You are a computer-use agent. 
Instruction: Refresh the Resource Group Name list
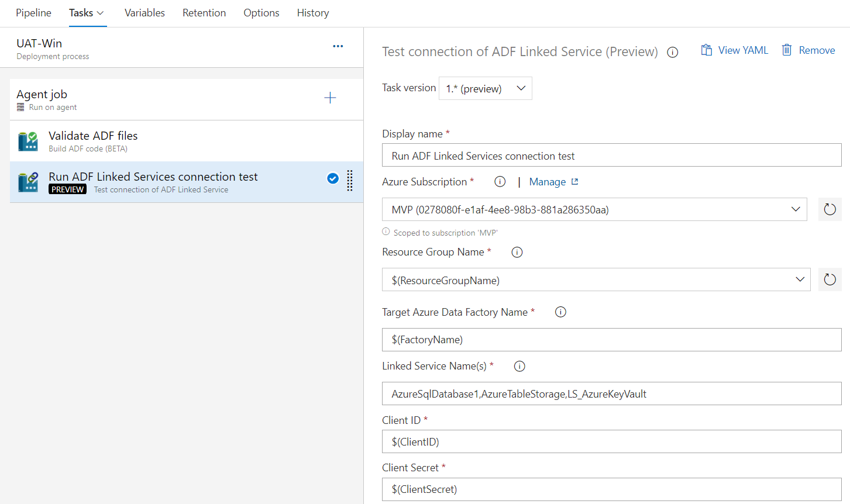(830, 279)
